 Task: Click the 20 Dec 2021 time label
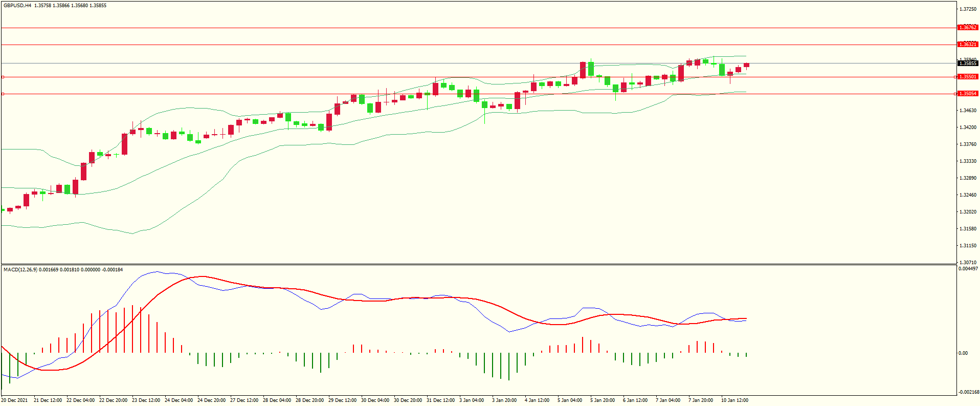pyautogui.click(x=15, y=400)
